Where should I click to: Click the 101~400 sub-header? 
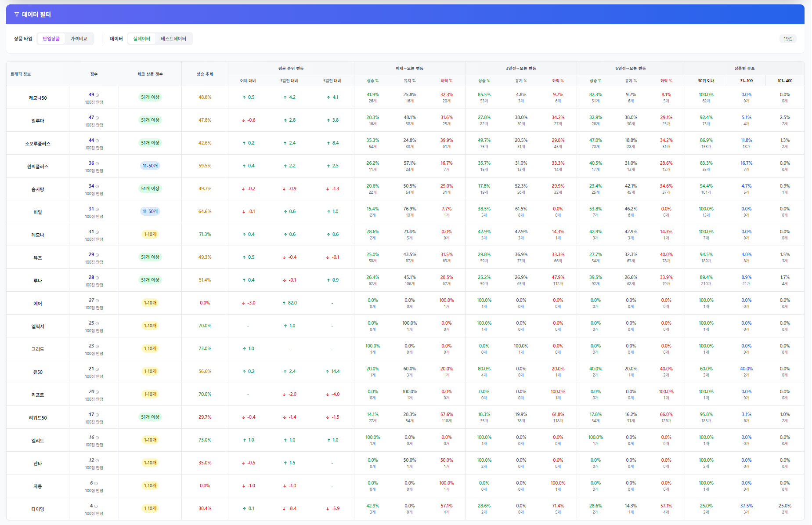coord(785,80)
